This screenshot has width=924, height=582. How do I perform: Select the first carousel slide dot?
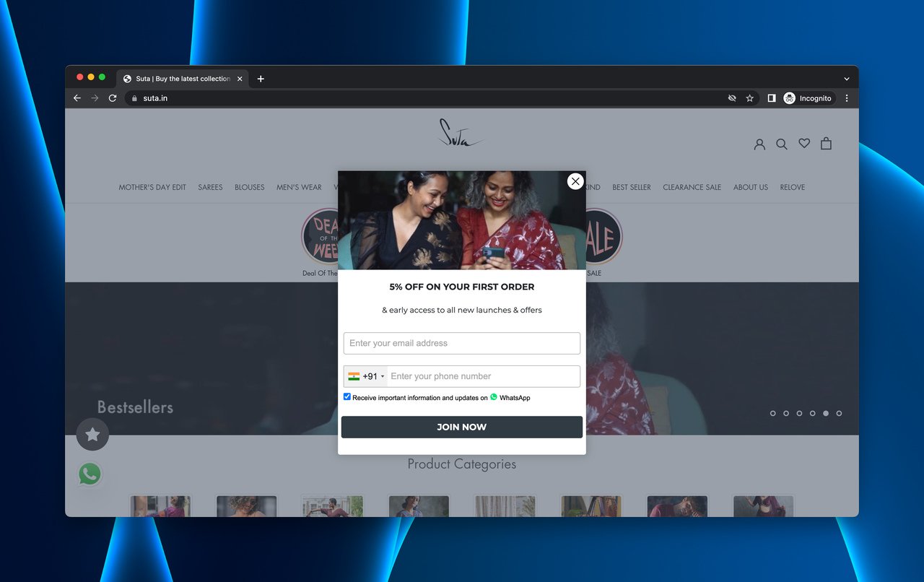point(773,413)
